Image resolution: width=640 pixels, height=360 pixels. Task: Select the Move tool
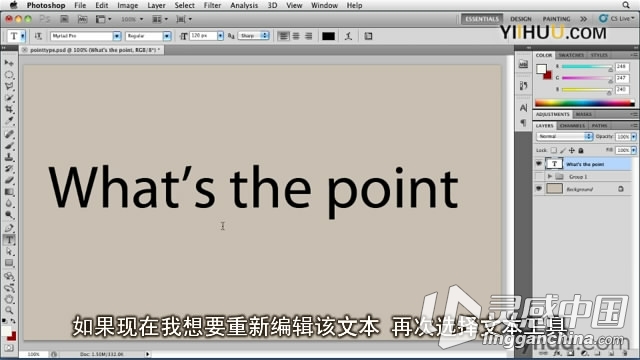click(x=9, y=63)
